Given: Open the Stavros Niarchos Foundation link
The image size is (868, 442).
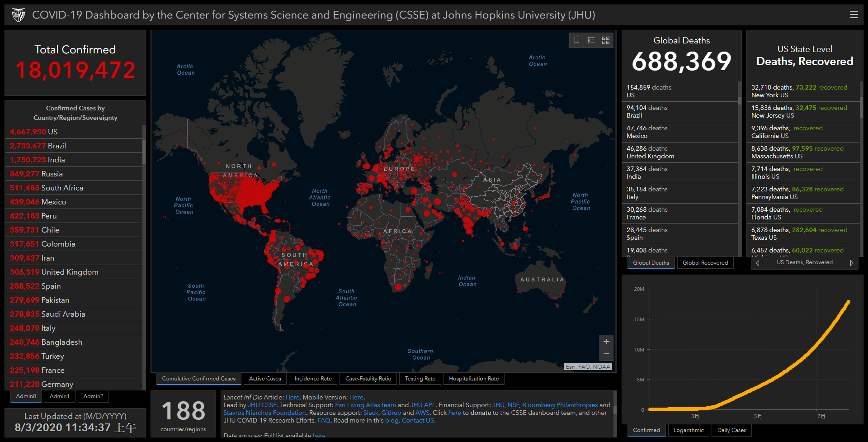Looking at the screenshot, I should 264,413.
